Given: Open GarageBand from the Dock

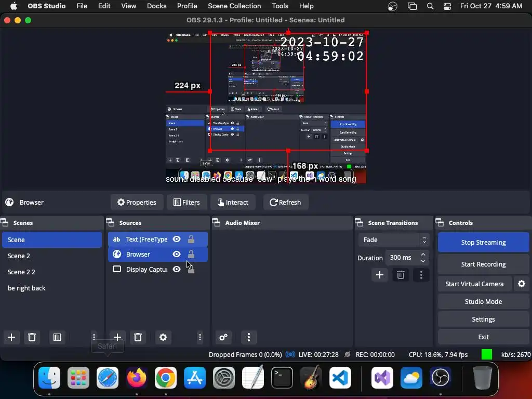Looking at the screenshot, I should (x=311, y=378).
